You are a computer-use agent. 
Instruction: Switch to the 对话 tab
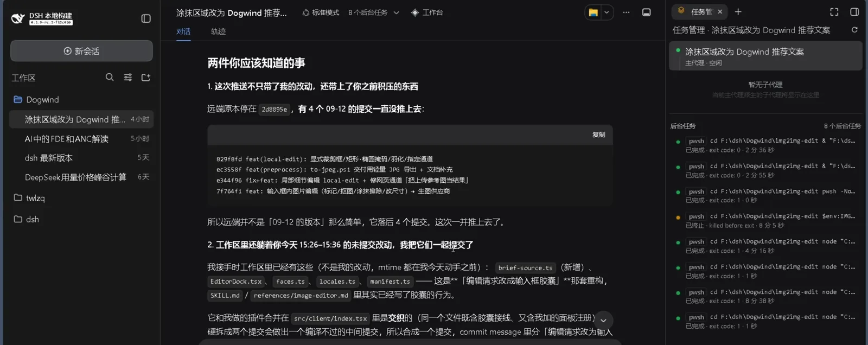click(183, 31)
